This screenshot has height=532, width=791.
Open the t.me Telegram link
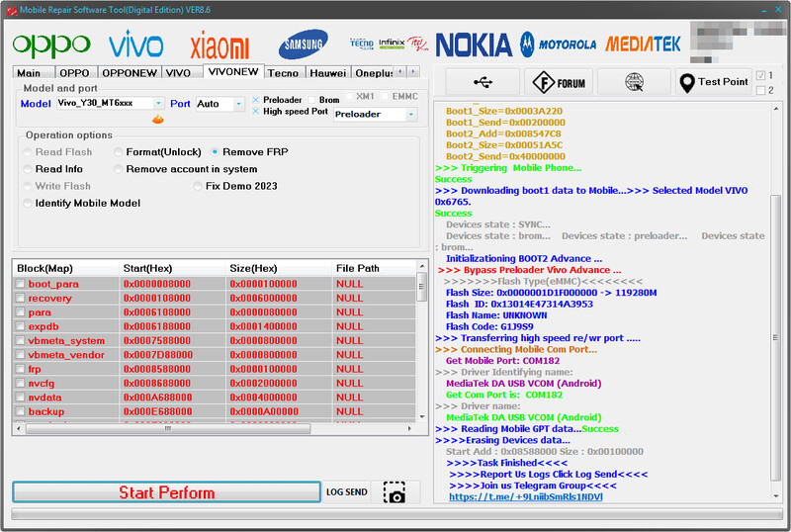click(x=526, y=496)
